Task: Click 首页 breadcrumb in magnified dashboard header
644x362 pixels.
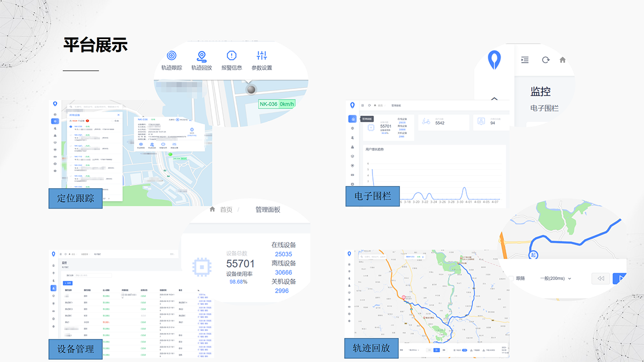Action: click(226, 210)
